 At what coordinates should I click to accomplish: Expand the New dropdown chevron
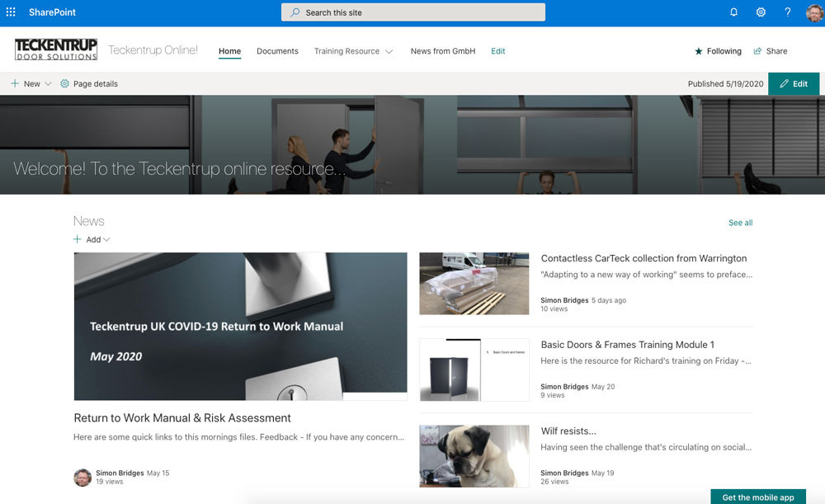48,83
